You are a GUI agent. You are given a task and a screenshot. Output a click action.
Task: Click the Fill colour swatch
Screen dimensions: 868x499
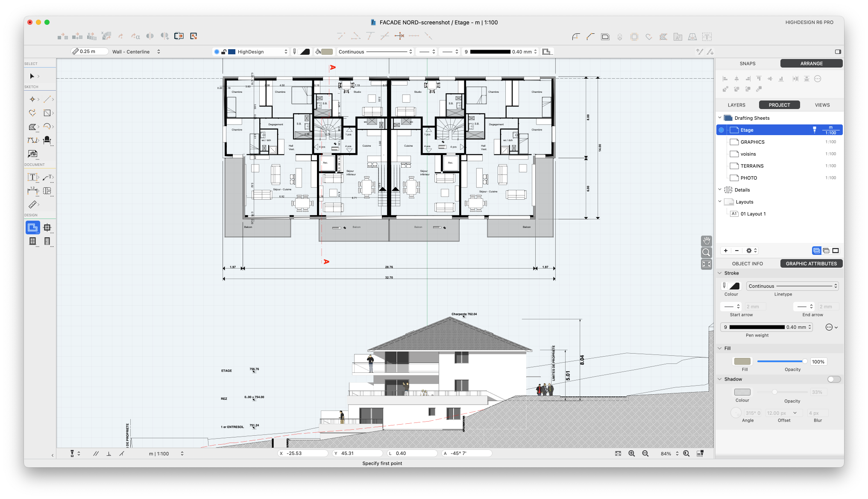coord(742,362)
